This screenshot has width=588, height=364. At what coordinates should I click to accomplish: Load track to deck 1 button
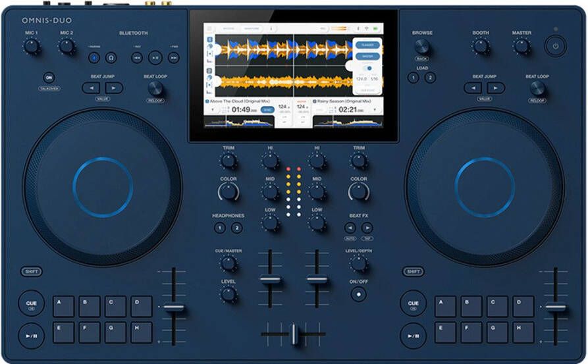[414, 78]
